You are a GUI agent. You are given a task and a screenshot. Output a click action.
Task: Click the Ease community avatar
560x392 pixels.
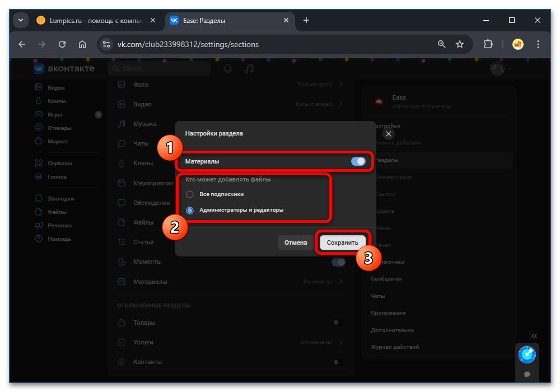click(x=379, y=101)
